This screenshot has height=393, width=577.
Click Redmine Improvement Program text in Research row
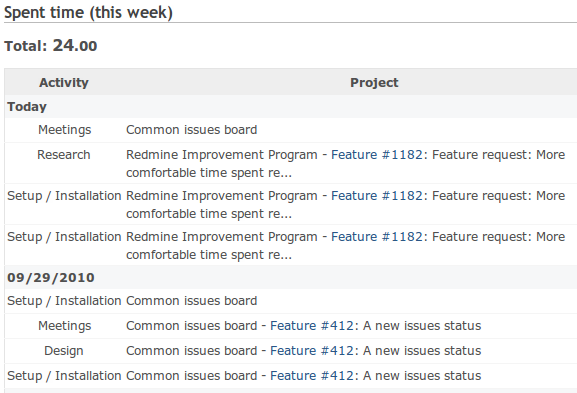[222, 155]
